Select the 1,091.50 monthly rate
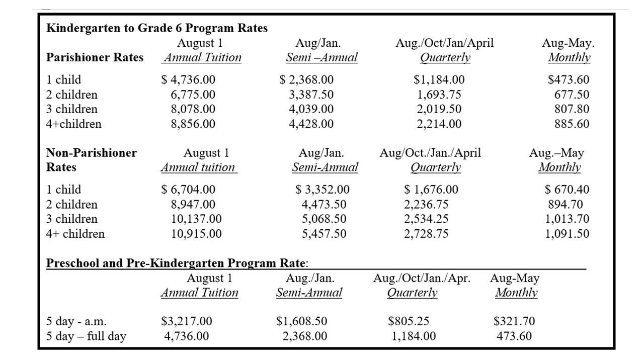Image resolution: width=644 pixels, height=362 pixels. (x=567, y=234)
